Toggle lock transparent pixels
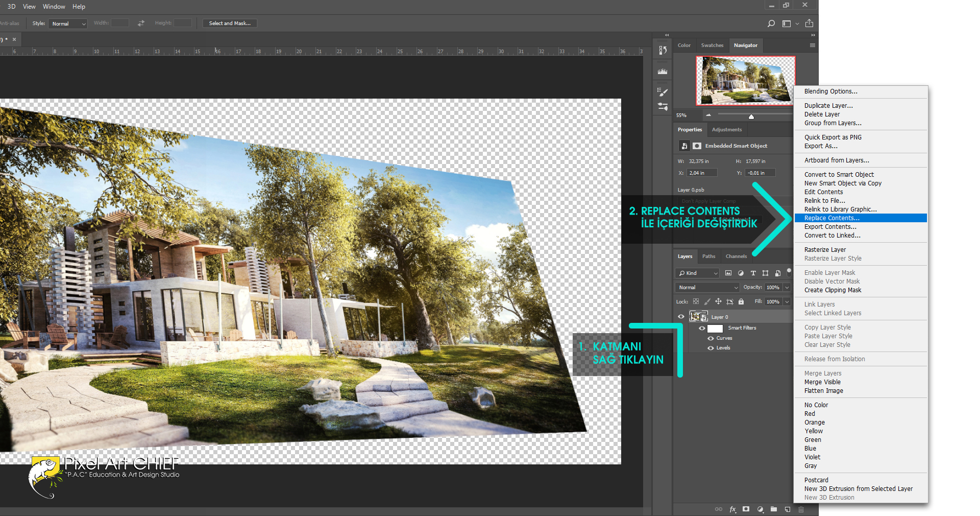This screenshot has height=516, width=980. tap(696, 301)
